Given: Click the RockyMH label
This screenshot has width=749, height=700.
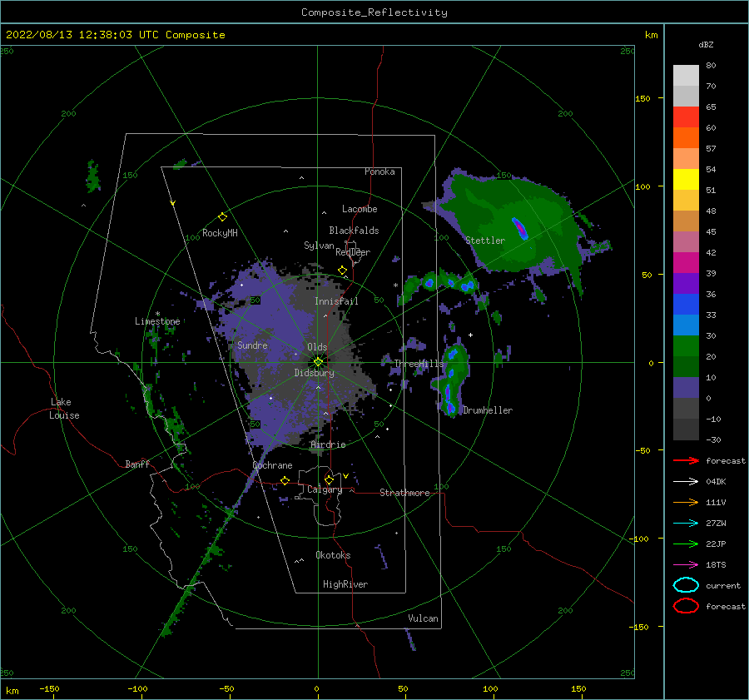Looking at the screenshot, I should (220, 233).
